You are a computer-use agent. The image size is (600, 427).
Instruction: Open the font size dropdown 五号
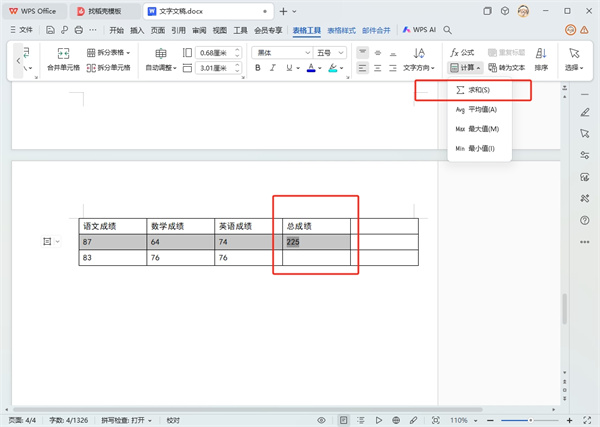click(330, 52)
